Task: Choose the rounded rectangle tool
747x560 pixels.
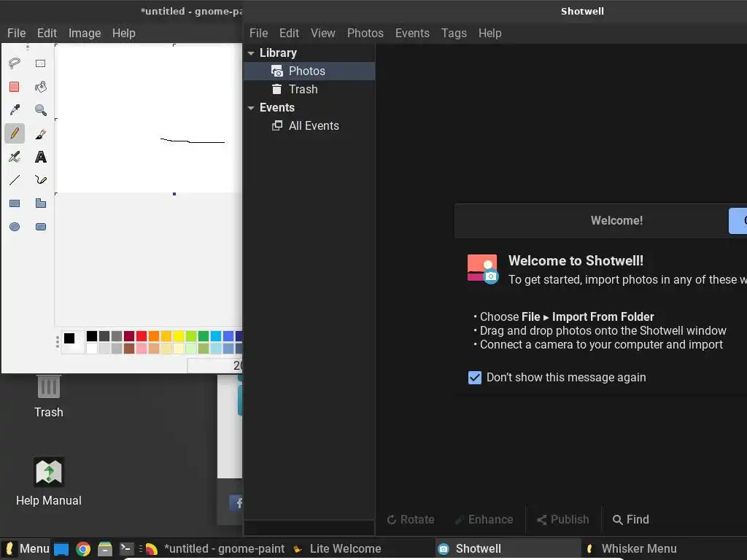Action: click(x=41, y=227)
